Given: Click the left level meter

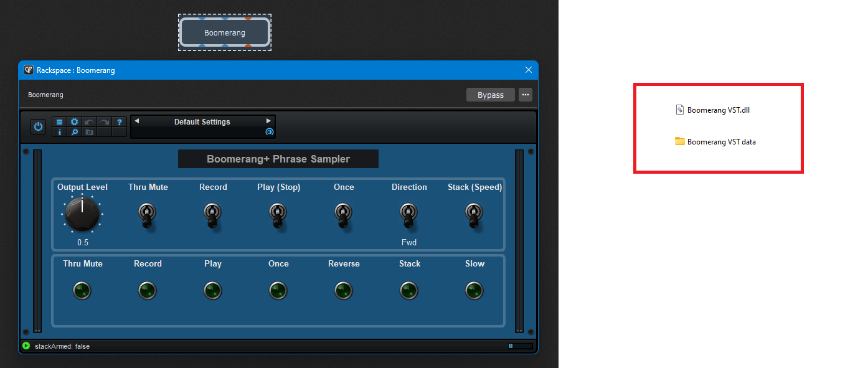Looking at the screenshot, I should click(37, 242).
